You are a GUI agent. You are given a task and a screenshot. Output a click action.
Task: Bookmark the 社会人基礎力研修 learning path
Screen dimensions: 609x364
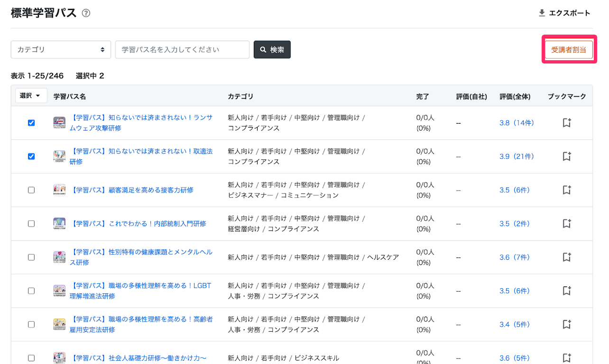point(567,358)
